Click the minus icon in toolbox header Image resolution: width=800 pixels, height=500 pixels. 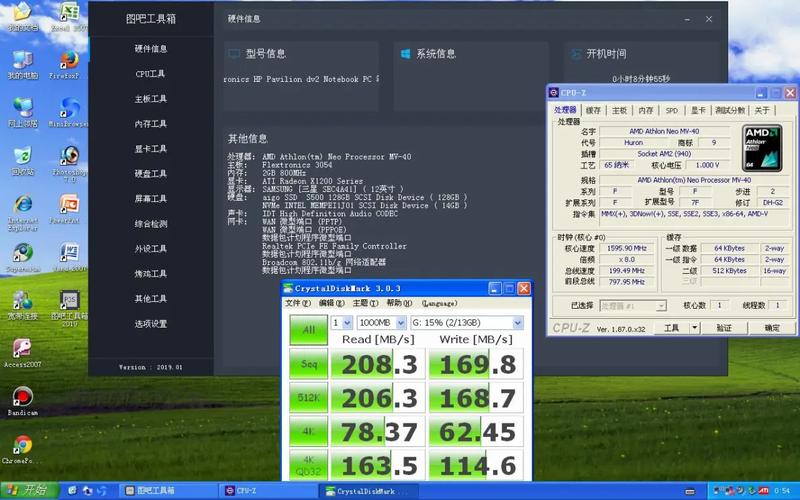685,18
